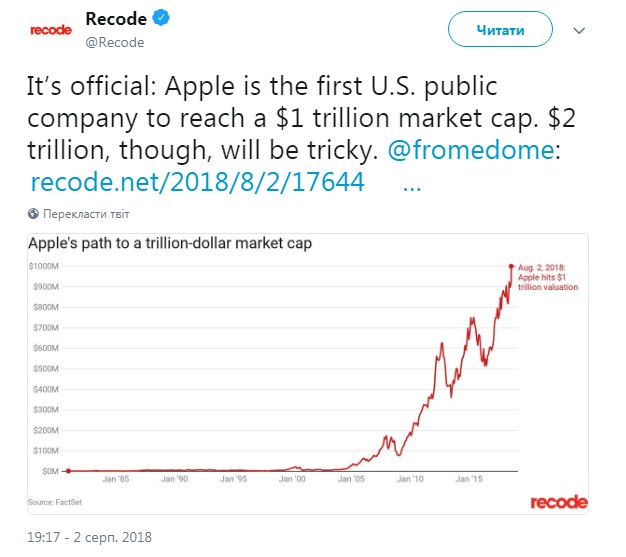Click the blue verified badge
The height and width of the screenshot is (557, 626).
coord(159,19)
